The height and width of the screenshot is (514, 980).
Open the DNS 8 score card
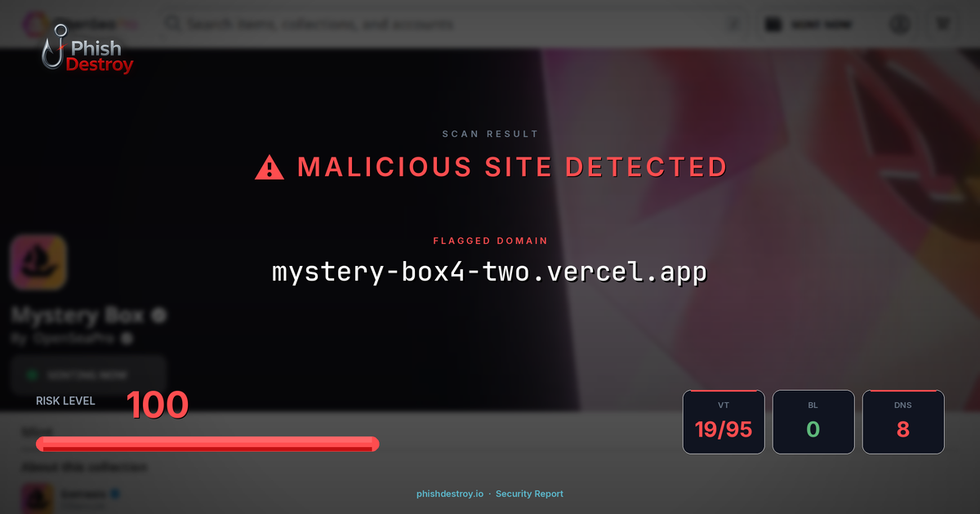[x=903, y=422]
